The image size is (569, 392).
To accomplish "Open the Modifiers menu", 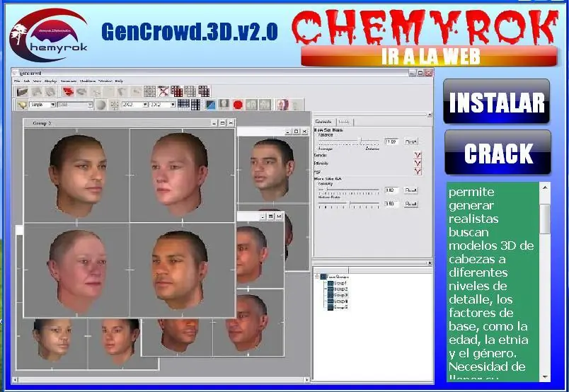I will click(x=88, y=81).
